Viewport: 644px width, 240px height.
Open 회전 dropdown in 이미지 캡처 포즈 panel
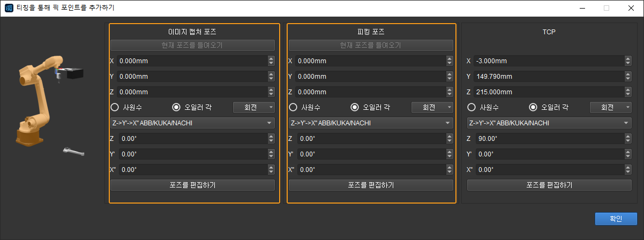[x=253, y=107]
